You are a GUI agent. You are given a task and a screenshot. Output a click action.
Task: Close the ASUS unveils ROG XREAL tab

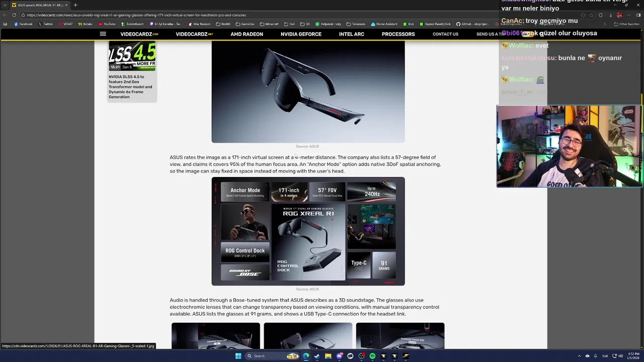click(x=66, y=5)
